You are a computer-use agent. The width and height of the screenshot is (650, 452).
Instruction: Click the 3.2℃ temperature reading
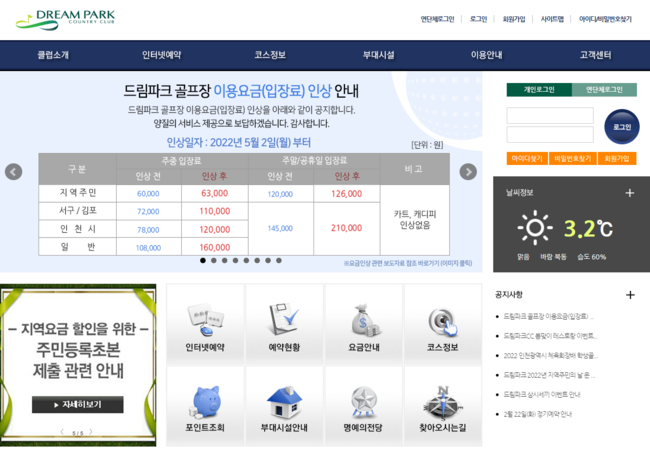pyautogui.click(x=588, y=228)
